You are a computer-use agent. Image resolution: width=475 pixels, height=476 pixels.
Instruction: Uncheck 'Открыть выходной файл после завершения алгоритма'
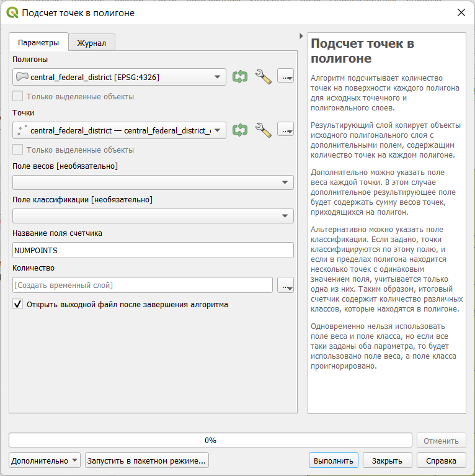point(17,304)
